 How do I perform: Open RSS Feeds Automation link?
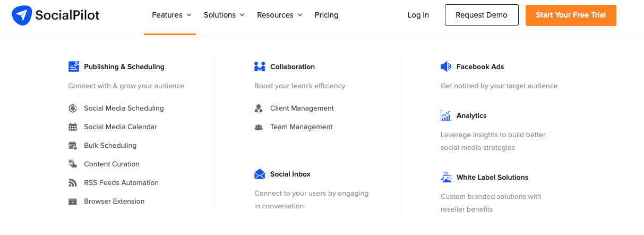122,182
